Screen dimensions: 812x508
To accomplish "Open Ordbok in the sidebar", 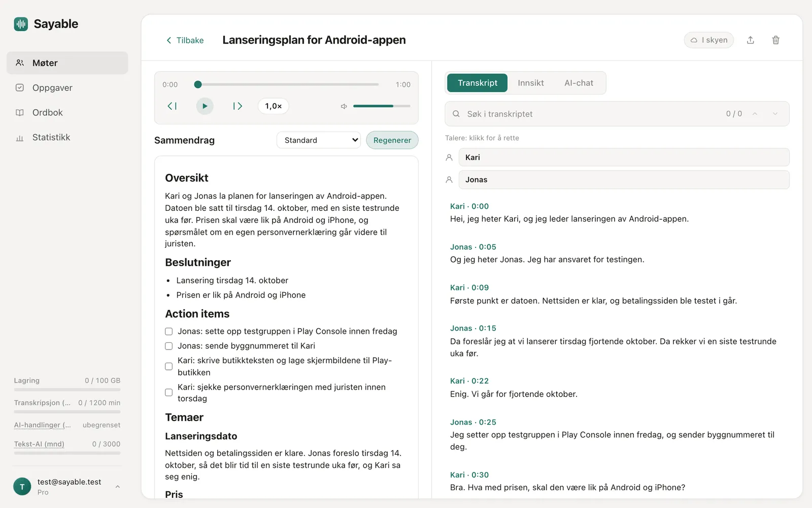I will pos(67,113).
